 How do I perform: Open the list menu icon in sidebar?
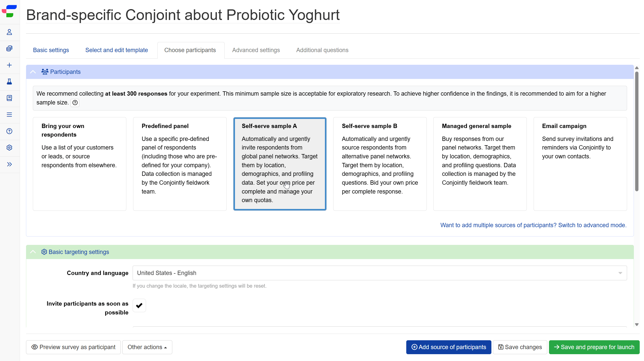tap(9, 115)
